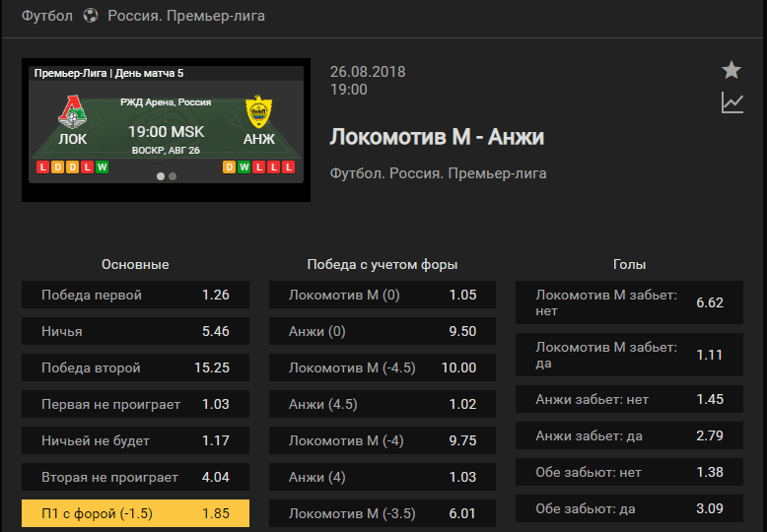Screen dimensions: 767x532
Task: Click Anzhi's orange D form badge
Action: tap(229, 167)
